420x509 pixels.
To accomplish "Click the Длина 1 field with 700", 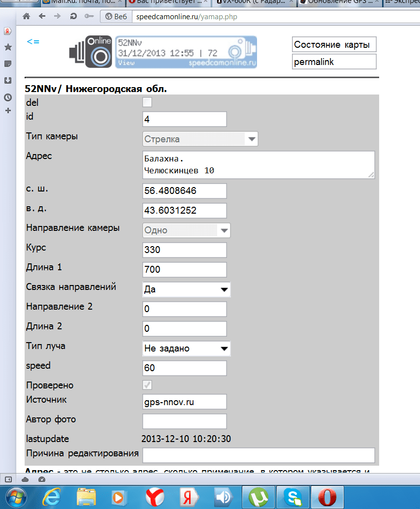I will click(x=184, y=269).
